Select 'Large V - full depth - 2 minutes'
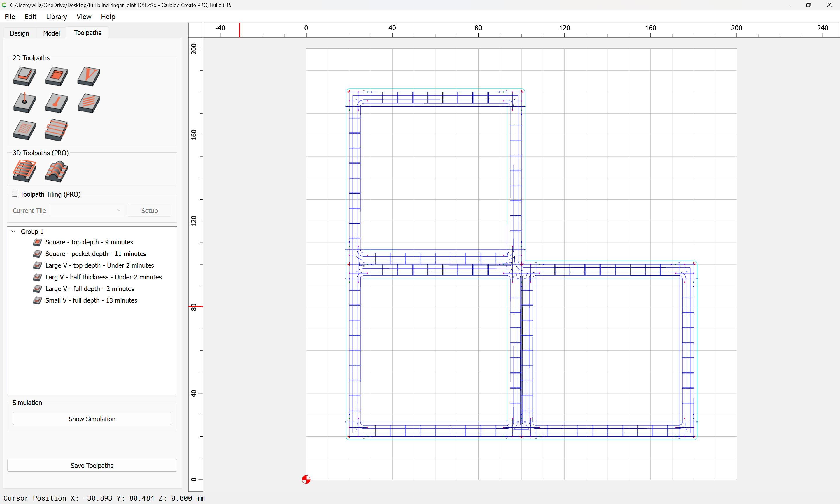Viewport: 840px width, 504px height. click(x=90, y=289)
